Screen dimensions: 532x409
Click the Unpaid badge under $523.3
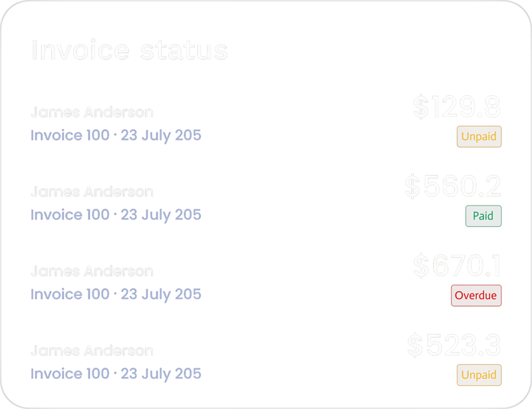point(479,375)
